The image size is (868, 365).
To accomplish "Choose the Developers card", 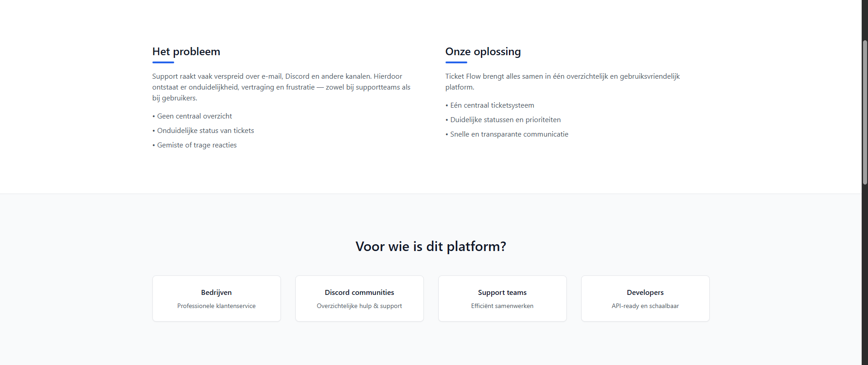I will [x=645, y=299].
